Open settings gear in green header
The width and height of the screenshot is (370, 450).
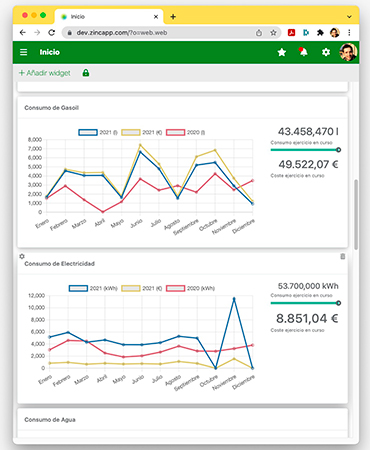tap(326, 52)
